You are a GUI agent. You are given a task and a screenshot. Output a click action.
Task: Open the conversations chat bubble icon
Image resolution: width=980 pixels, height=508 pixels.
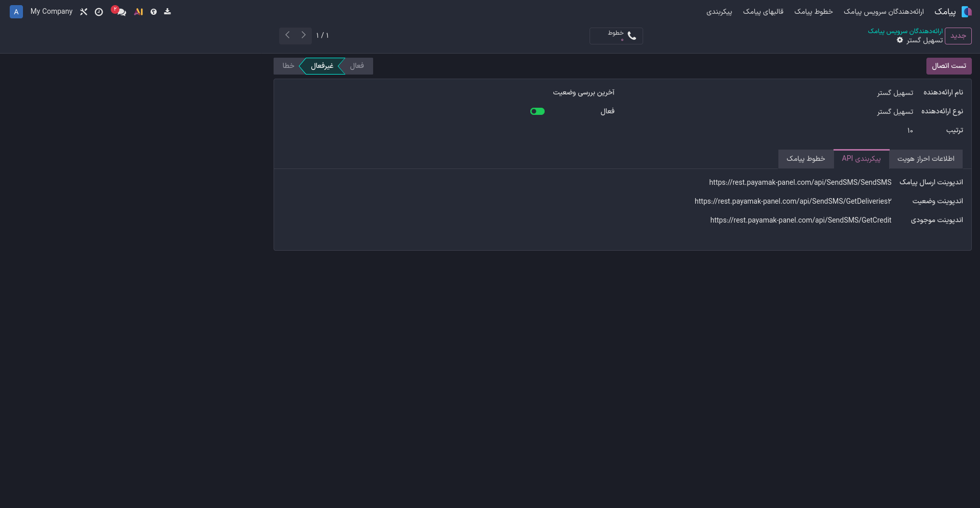tap(121, 12)
